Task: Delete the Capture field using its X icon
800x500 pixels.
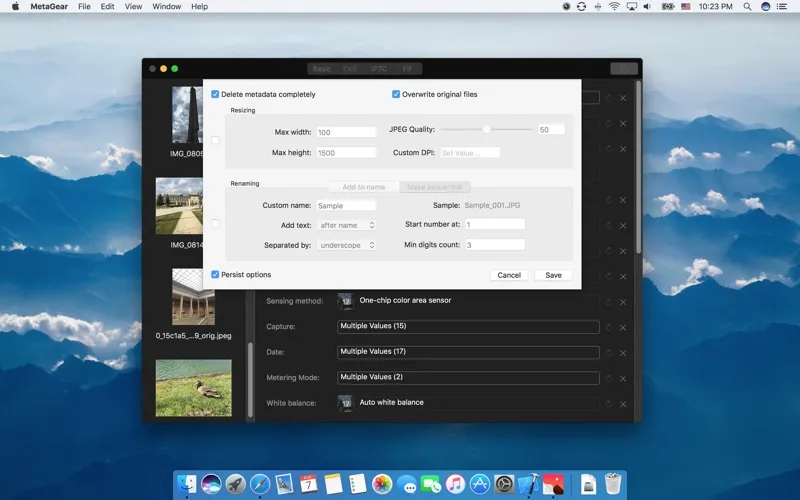Action: 623,328
